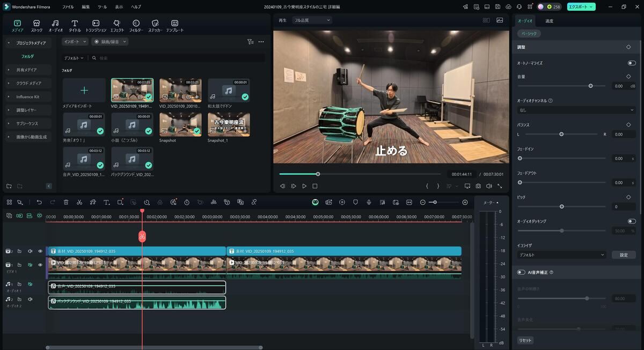Open the three-dot more options in media panel
Image resolution: width=644 pixels, height=350 pixels.
(x=261, y=41)
